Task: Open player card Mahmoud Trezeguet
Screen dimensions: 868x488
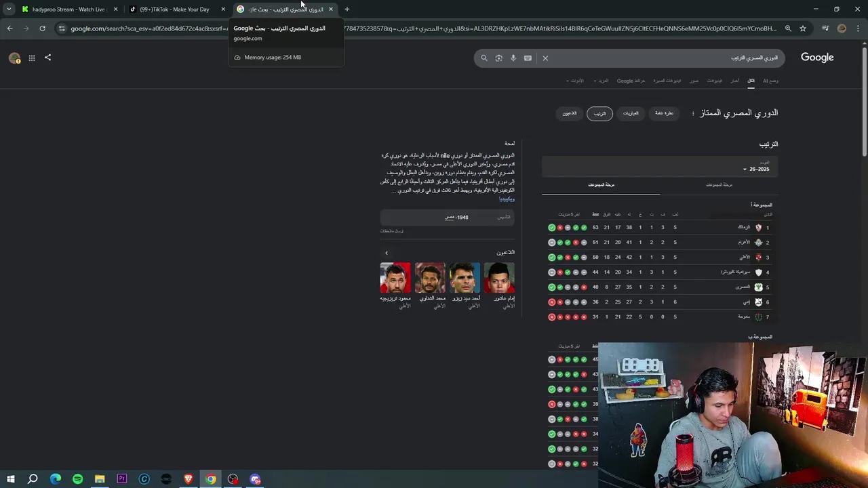Action: click(x=395, y=285)
